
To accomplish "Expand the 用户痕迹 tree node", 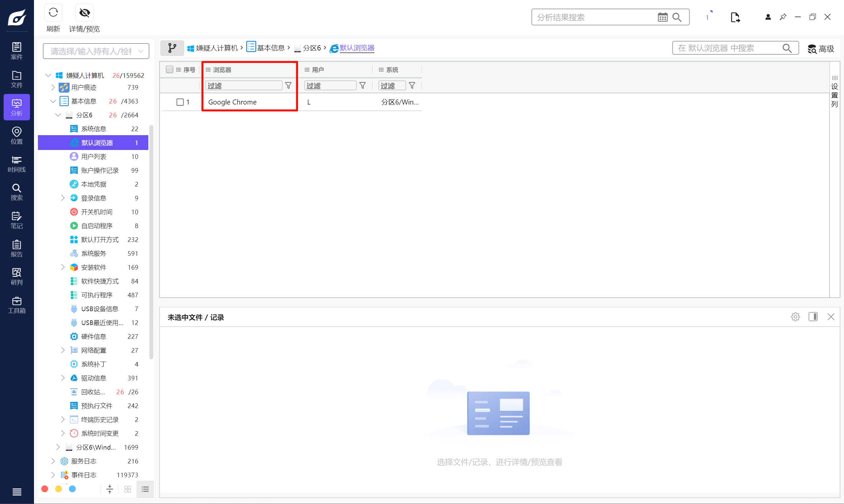I will coord(53,87).
